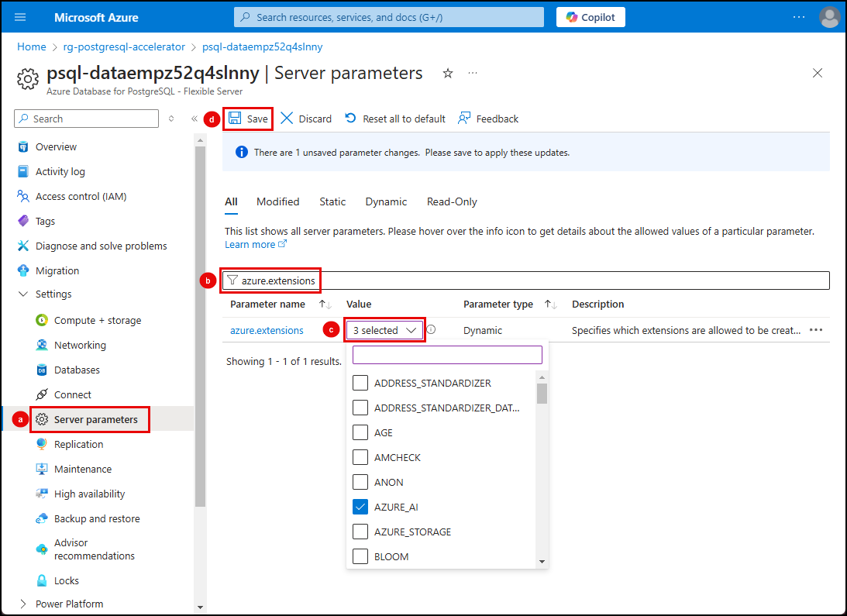Toggle the sidebar expand/collapse arrows icon
The image size is (847, 616).
coord(171,119)
